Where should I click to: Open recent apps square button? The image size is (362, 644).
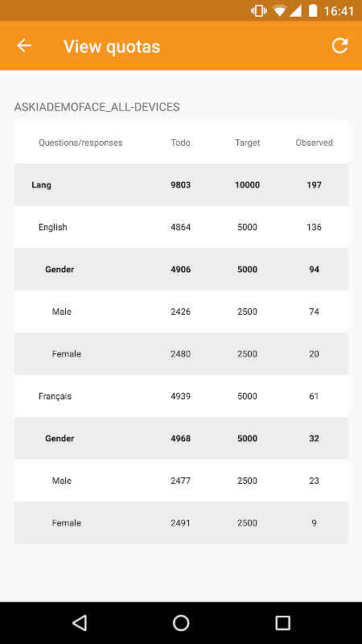(x=282, y=622)
